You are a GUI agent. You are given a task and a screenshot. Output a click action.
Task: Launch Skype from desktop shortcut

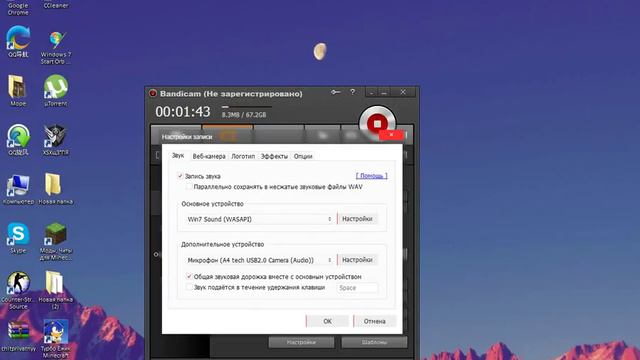[x=18, y=238]
